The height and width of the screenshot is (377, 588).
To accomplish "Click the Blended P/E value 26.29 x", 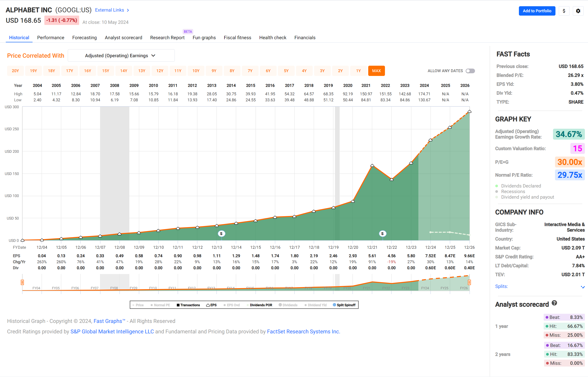I will (576, 75).
